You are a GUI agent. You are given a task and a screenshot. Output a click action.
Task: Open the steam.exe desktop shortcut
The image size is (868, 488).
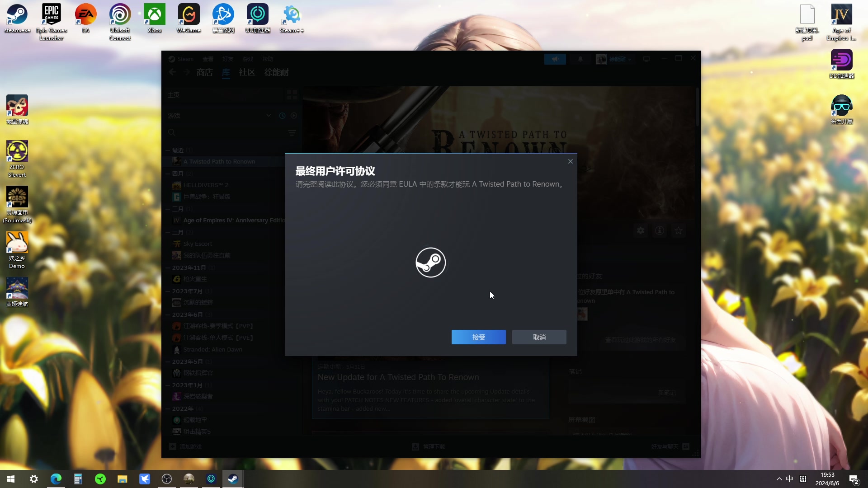pyautogui.click(x=17, y=19)
